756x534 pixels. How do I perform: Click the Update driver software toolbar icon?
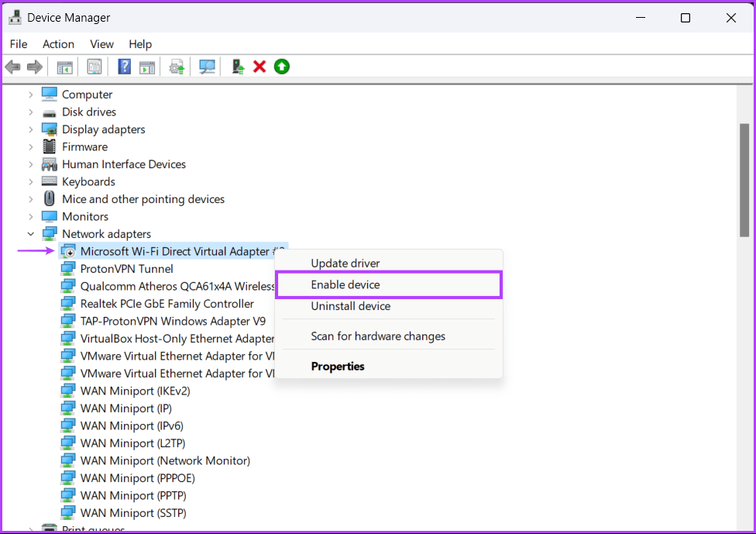coord(176,67)
